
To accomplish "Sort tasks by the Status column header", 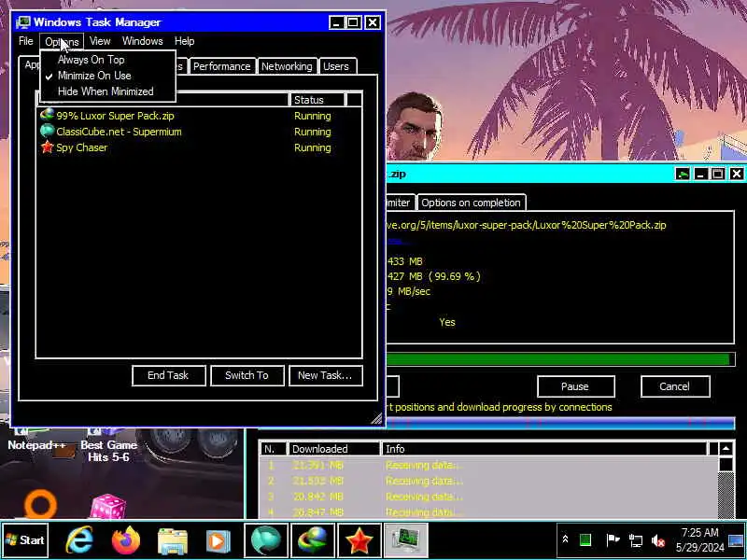I will (x=317, y=100).
